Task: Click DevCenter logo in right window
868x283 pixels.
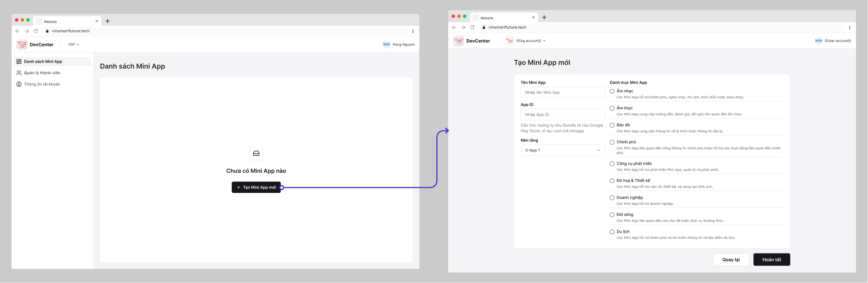Action: tap(459, 41)
